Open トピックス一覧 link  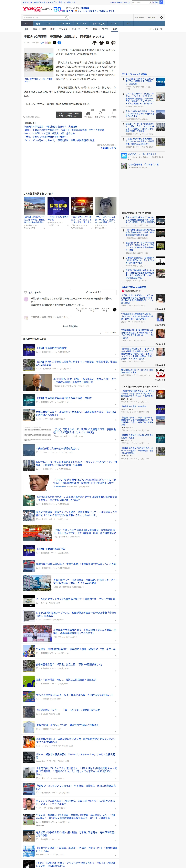pos(155,29)
